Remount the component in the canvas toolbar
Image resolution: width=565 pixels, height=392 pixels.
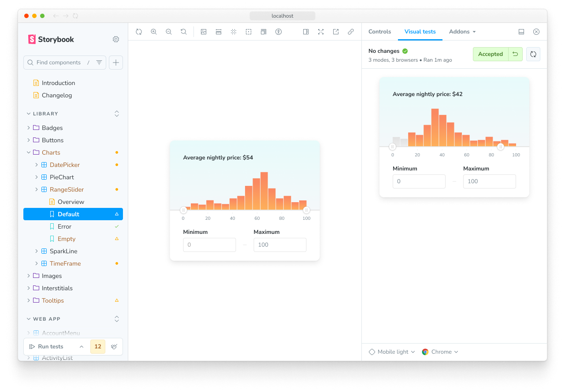point(139,32)
